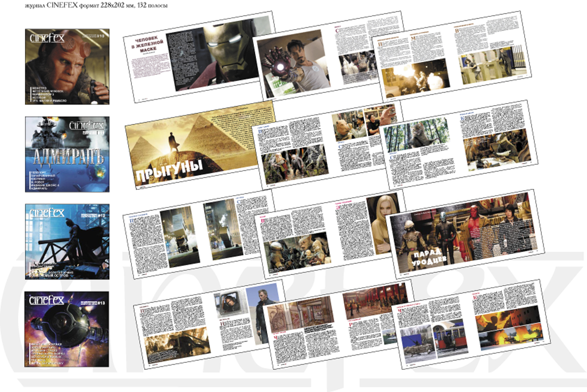View the Cinefex #13 space station cover
The width and height of the screenshot is (587, 392).
[x=67, y=329]
